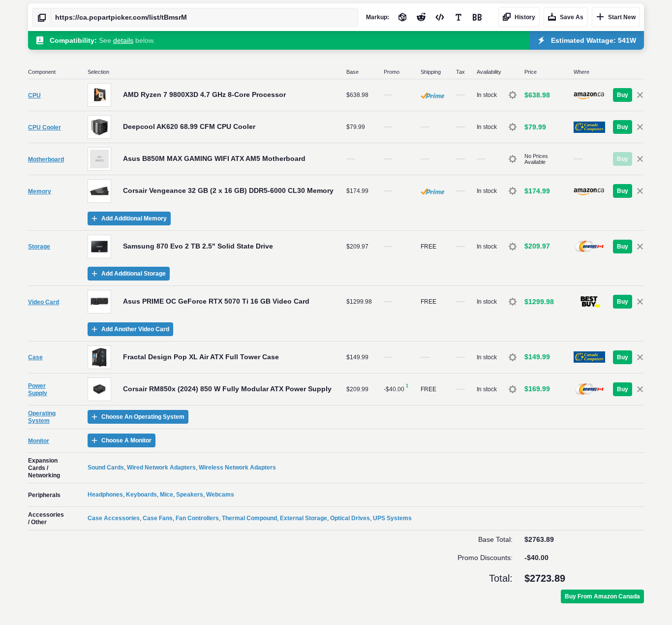This screenshot has height=625, width=672.
Task: Select the HTML code markup icon
Action: tap(440, 17)
